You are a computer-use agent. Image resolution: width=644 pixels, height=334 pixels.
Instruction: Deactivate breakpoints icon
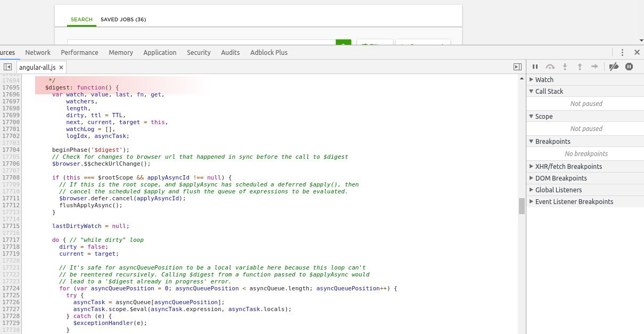click(x=614, y=67)
